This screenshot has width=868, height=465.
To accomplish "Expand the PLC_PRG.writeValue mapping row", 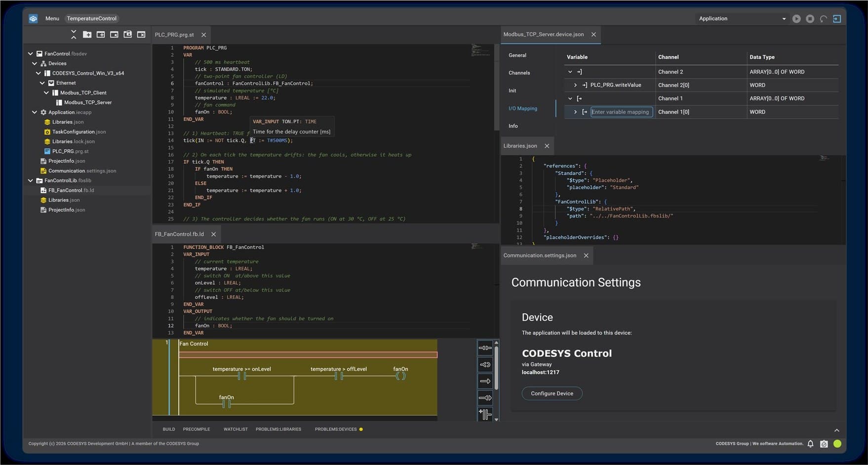I will click(x=575, y=85).
